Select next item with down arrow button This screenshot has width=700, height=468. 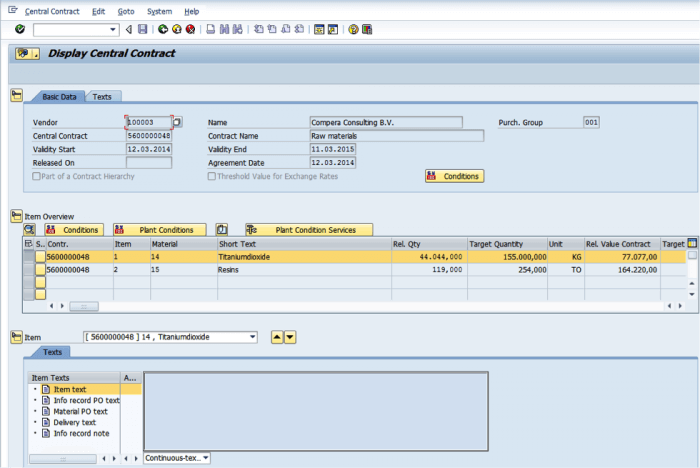point(290,337)
